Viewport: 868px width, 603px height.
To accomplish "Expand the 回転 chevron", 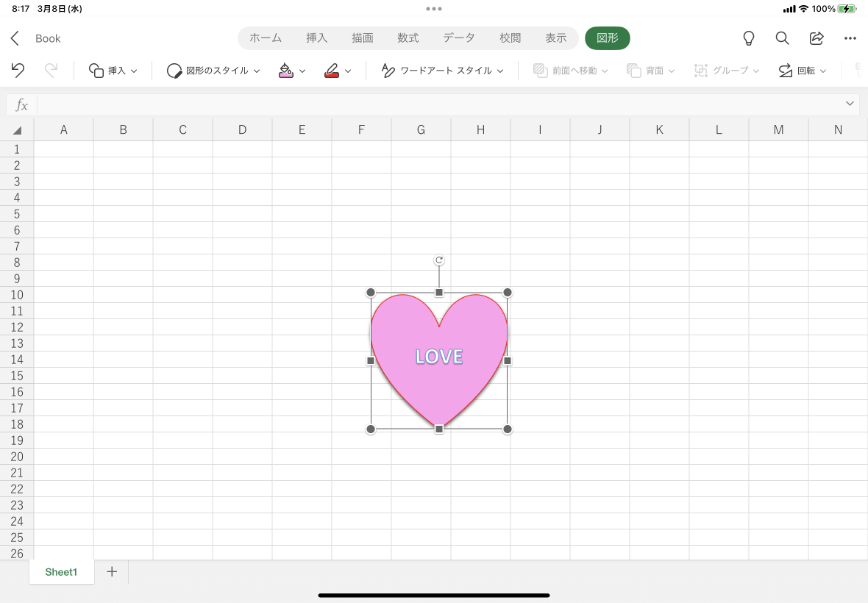I will [x=823, y=71].
